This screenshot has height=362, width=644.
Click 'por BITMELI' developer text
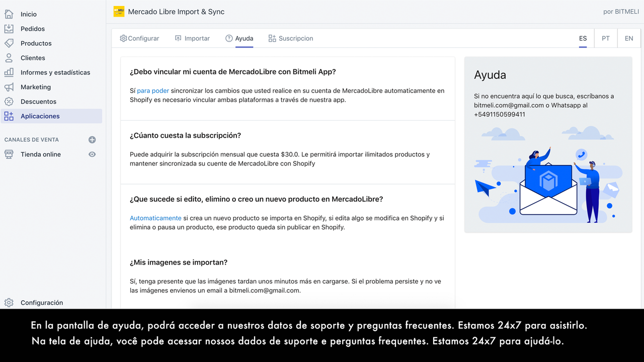621,12
